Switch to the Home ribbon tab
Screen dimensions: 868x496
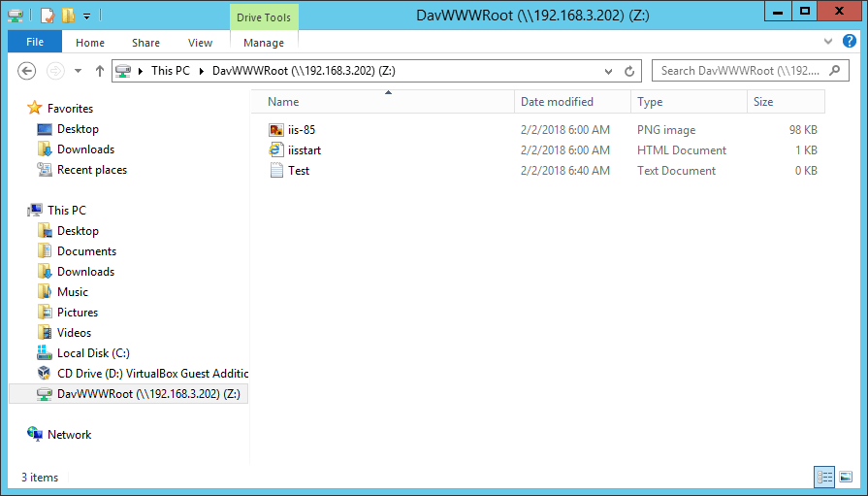(x=90, y=43)
